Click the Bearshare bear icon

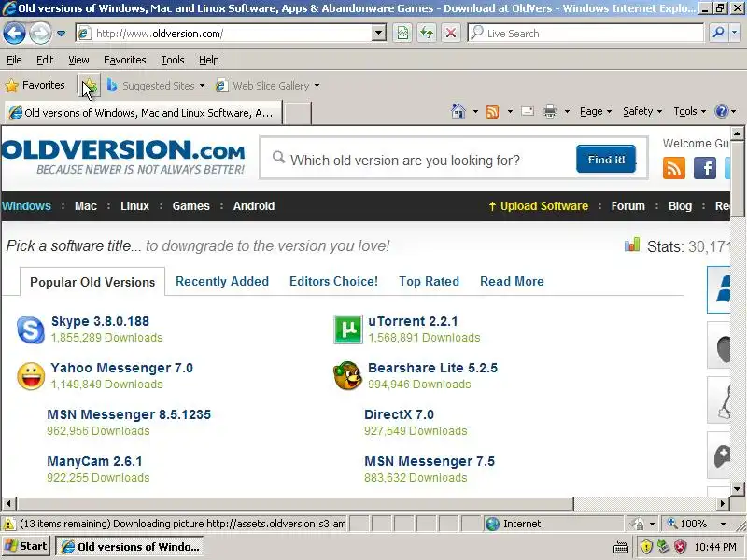(x=347, y=376)
